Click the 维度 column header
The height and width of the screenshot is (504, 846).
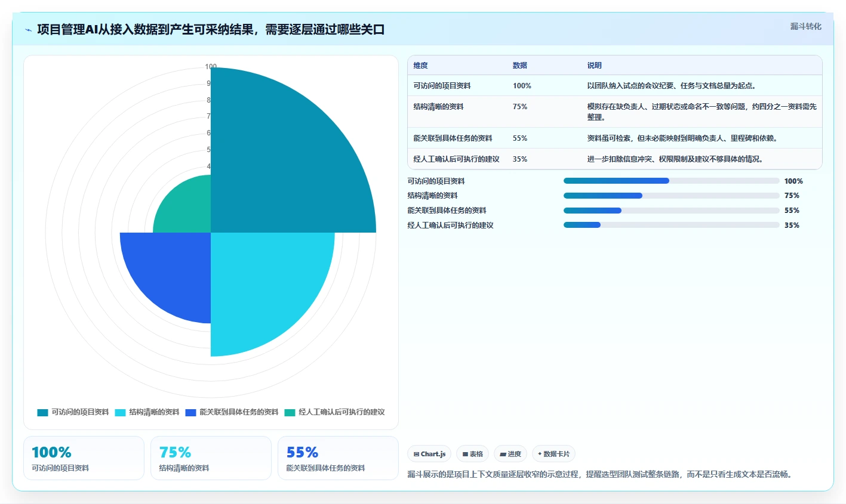pyautogui.click(x=420, y=66)
